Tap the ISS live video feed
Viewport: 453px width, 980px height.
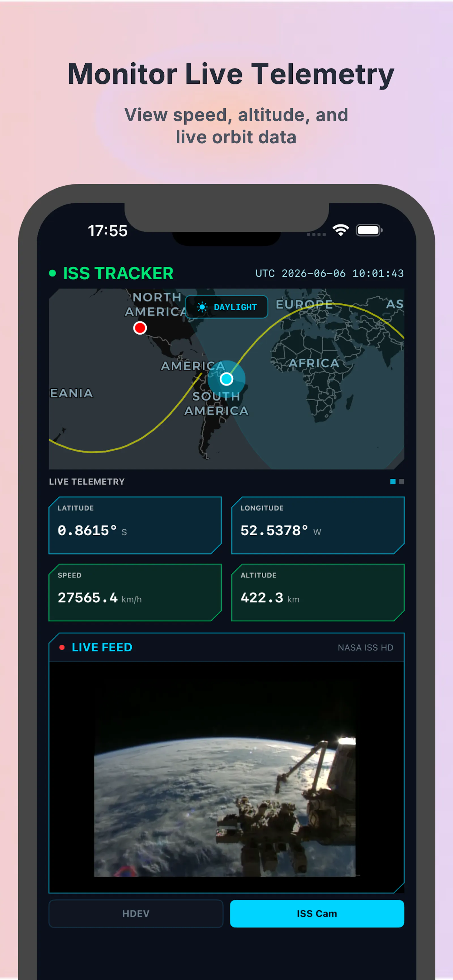click(226, 777)
